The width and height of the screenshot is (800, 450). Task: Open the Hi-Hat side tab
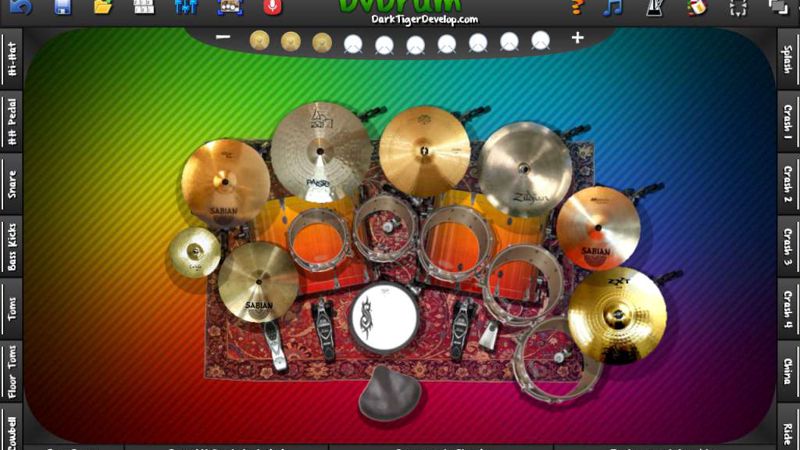click(11, 59)
